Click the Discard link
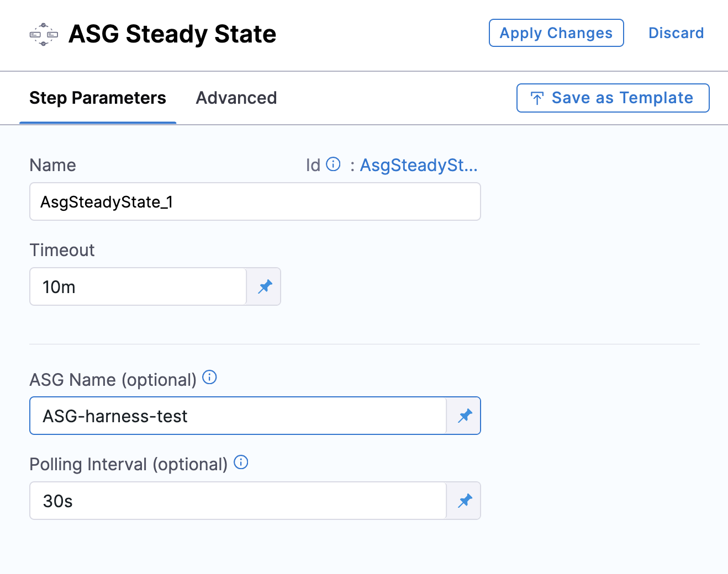 676,33
